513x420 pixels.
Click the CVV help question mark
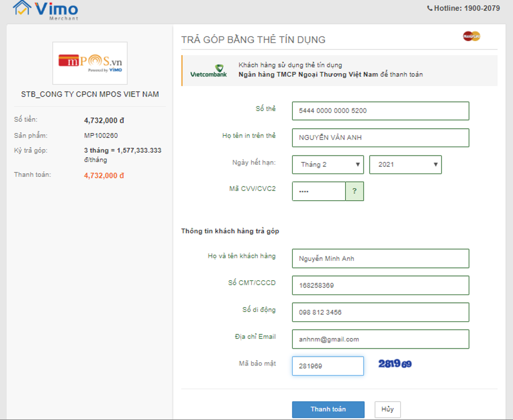354,191
